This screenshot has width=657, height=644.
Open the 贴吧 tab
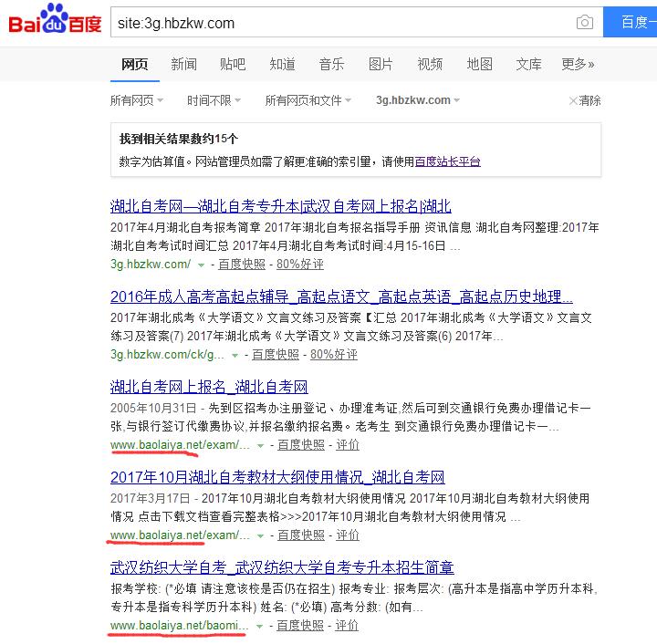click(x=233, y=64)
